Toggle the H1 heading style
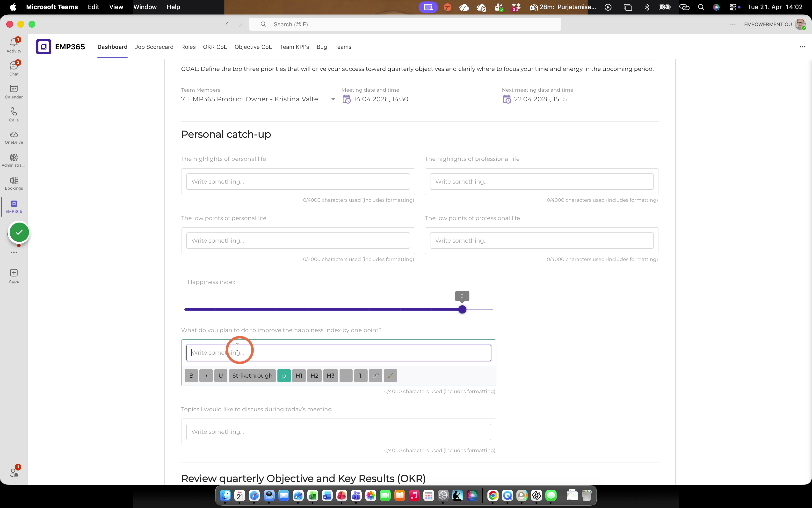The image size is (812, 508). click(299, 376)
